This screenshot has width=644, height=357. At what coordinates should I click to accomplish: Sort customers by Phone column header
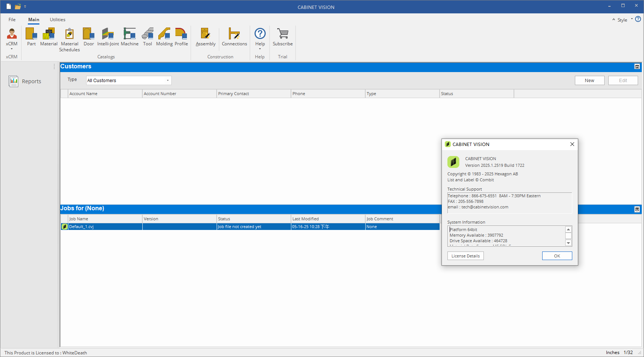pos(328,94)
